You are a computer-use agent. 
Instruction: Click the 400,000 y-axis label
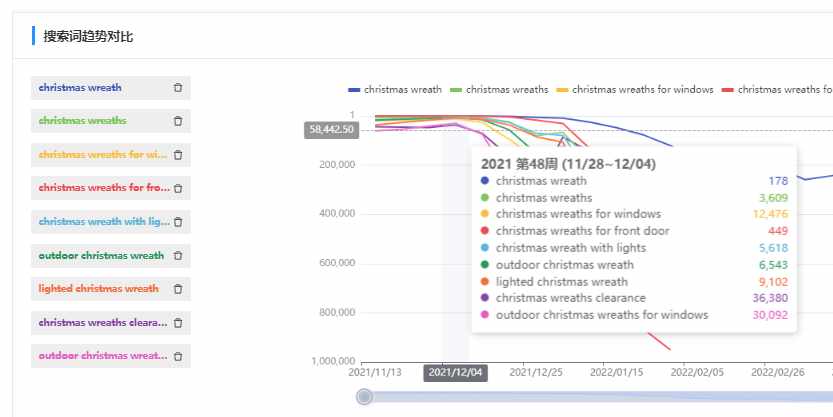337,214
